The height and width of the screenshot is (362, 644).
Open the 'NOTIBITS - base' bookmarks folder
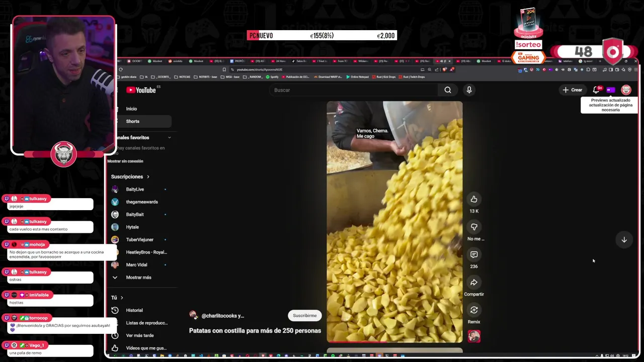point(205,77)
